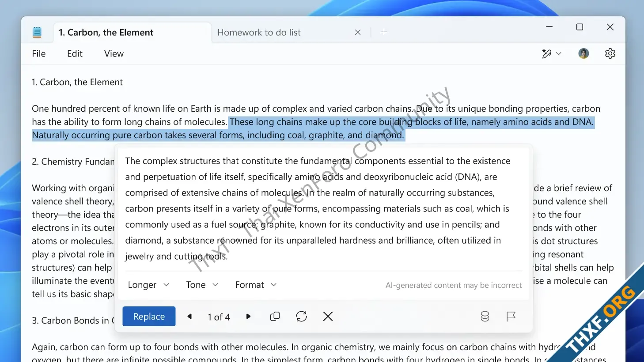Click the AI Rewrite pen icon
The width and height of the screenshot is (644, 362).
pos(546,53)
